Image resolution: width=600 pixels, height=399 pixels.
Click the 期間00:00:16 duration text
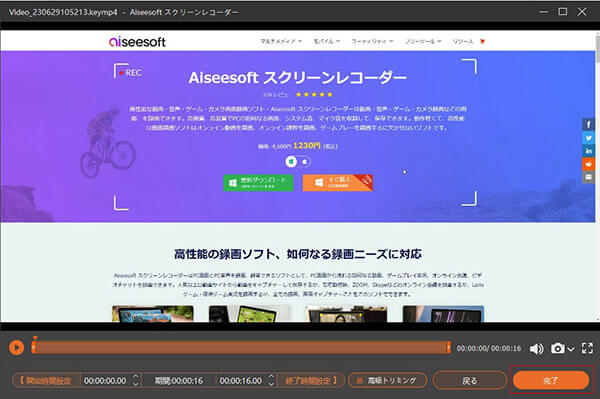coord(179,381)
